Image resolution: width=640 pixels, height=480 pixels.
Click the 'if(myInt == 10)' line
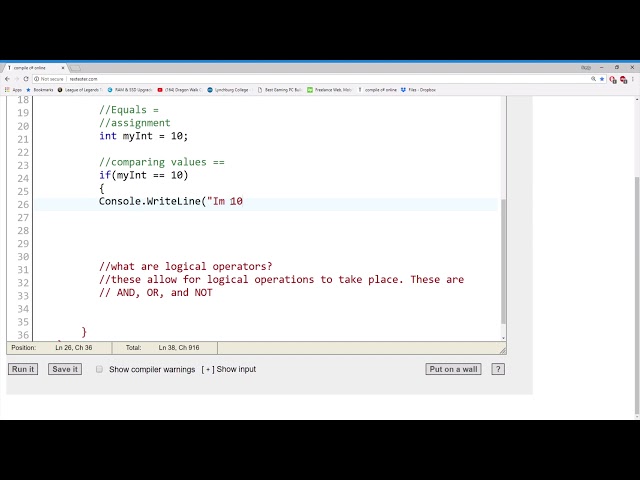pos(143,175)
